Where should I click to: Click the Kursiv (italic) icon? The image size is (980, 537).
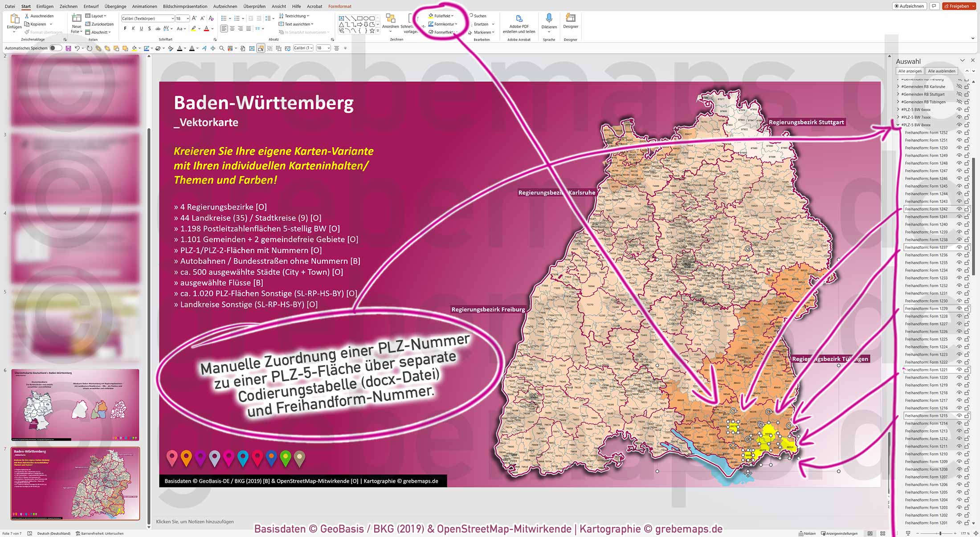tap(133, 28)
